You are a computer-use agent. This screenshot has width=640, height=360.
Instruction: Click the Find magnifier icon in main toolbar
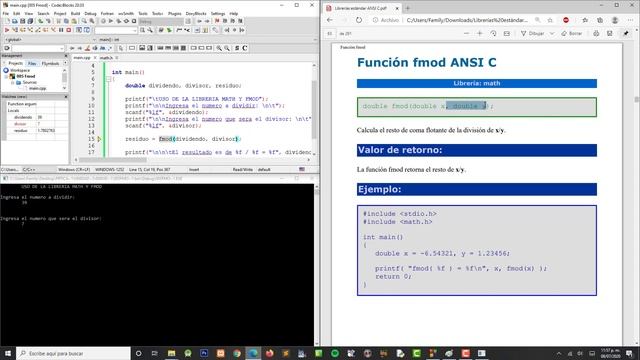coord(84,21)
